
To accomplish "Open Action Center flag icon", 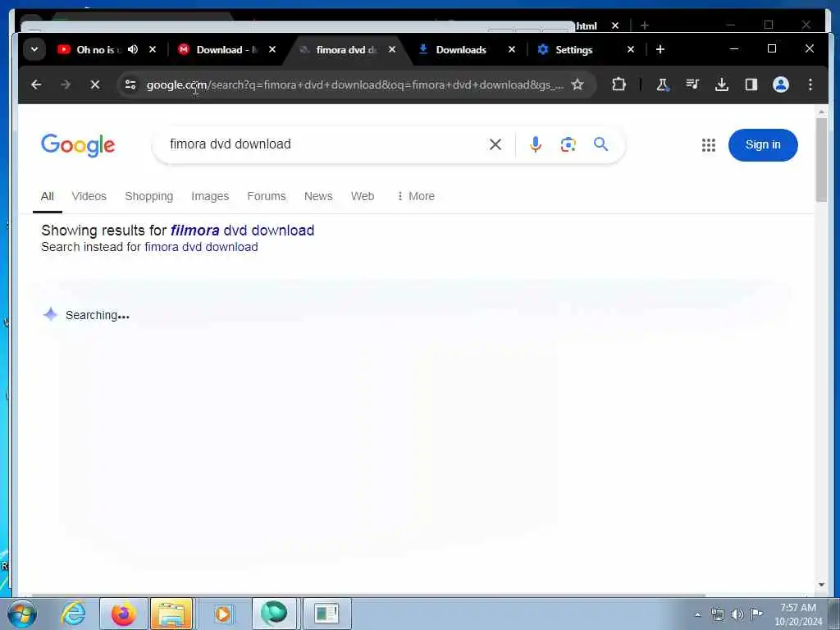I will (756, 614).
